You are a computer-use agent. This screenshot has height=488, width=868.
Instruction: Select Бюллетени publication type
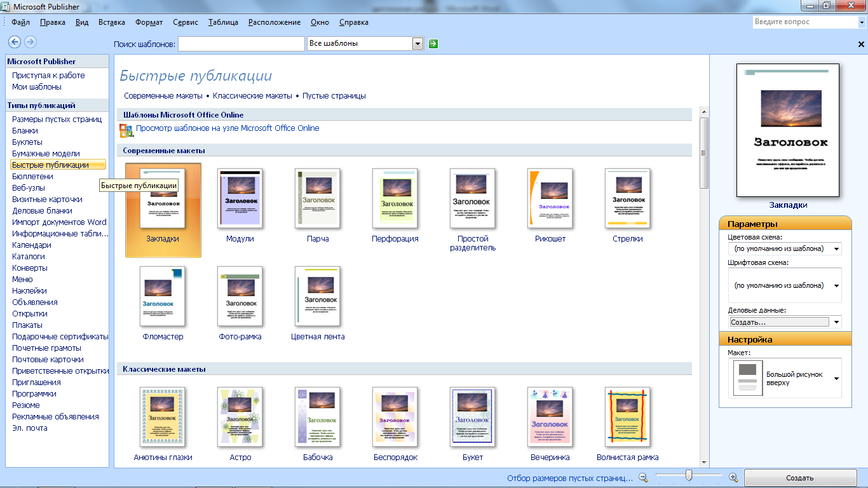click(x=32, y=177)
